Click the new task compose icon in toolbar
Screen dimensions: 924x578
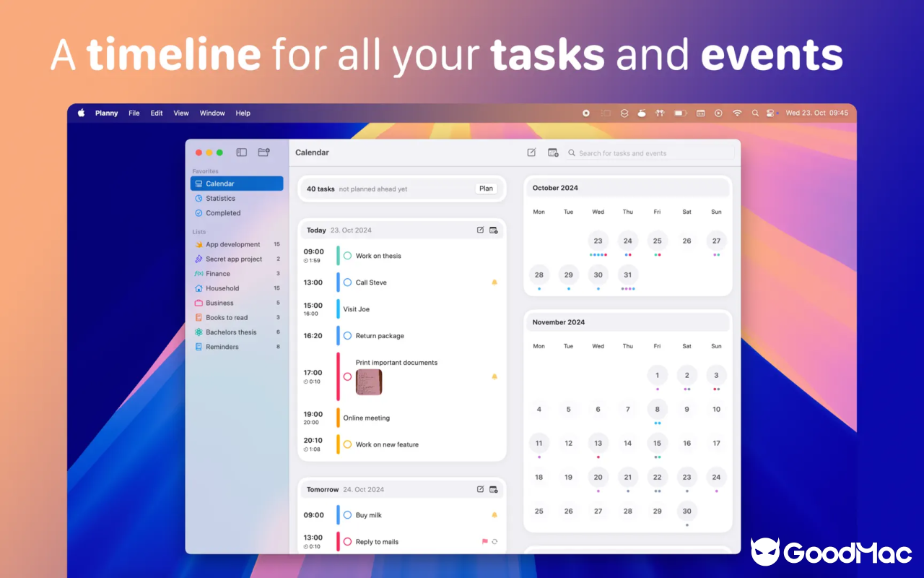coord(531,152)
